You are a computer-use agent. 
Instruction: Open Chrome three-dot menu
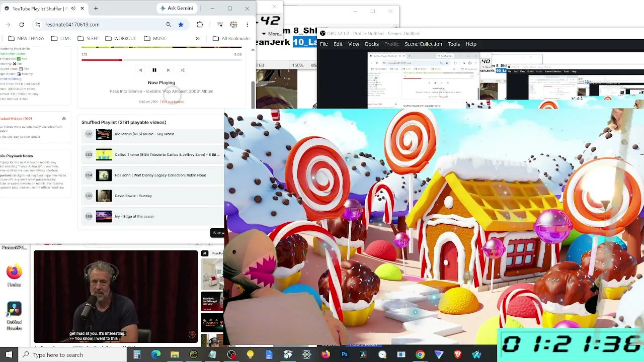tap(247, 25)
